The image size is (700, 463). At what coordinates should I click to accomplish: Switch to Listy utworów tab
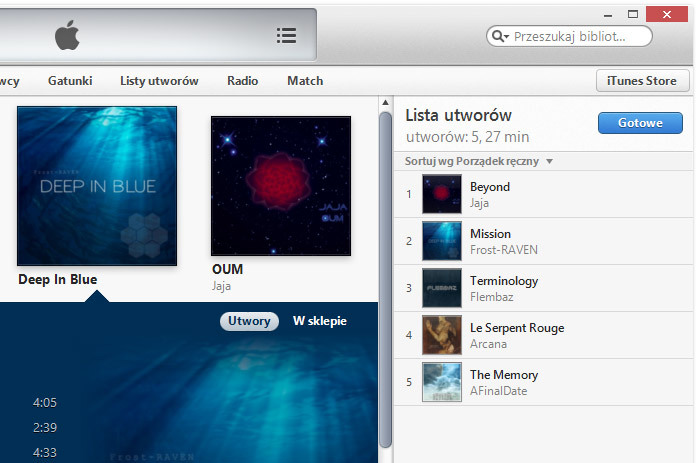tap(159, 81)
